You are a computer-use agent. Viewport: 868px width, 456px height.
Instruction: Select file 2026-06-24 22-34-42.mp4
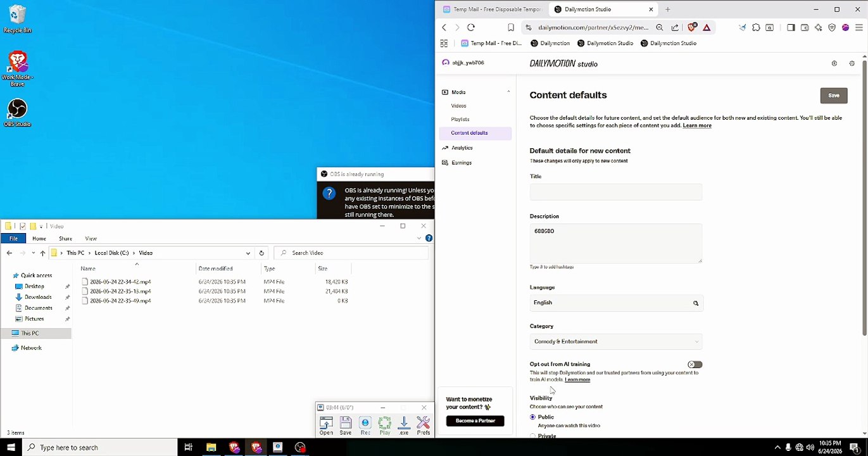[x=120, y=282]
